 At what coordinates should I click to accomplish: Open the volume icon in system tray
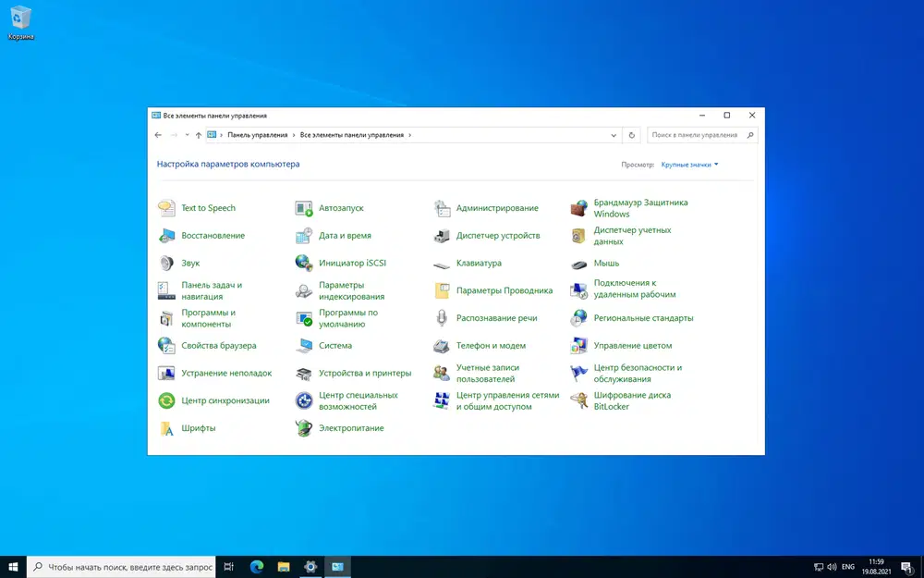(832, 567)
